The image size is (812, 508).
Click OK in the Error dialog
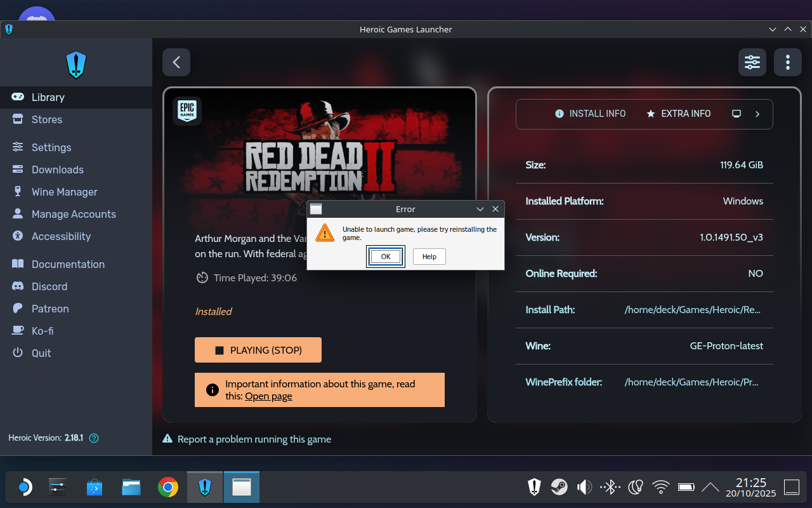(x=386, y=257)
